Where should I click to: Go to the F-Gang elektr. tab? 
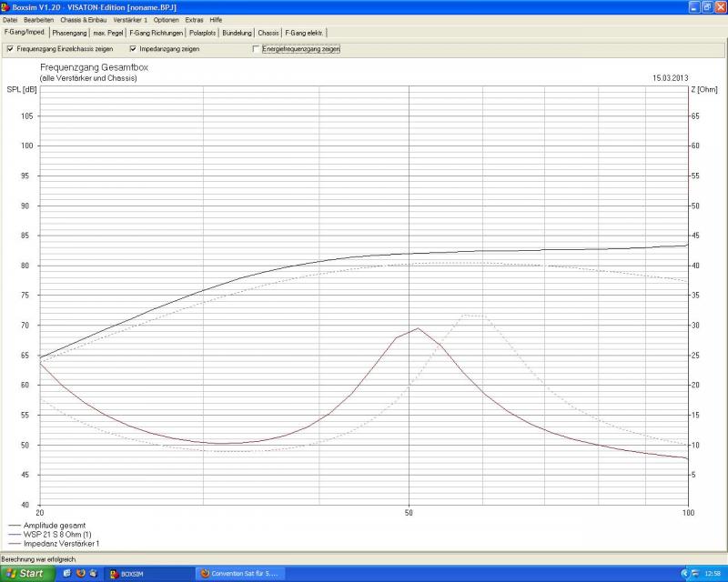pos(304,33)
